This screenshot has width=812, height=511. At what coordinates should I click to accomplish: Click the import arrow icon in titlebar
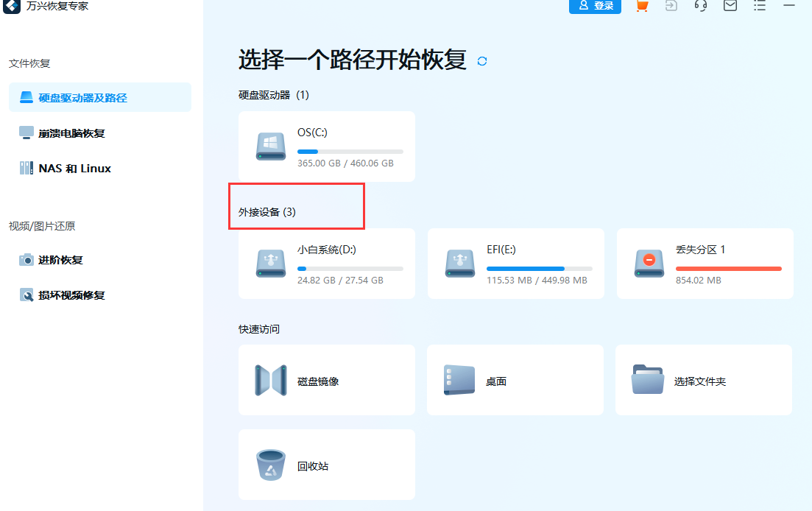[671, 7]
